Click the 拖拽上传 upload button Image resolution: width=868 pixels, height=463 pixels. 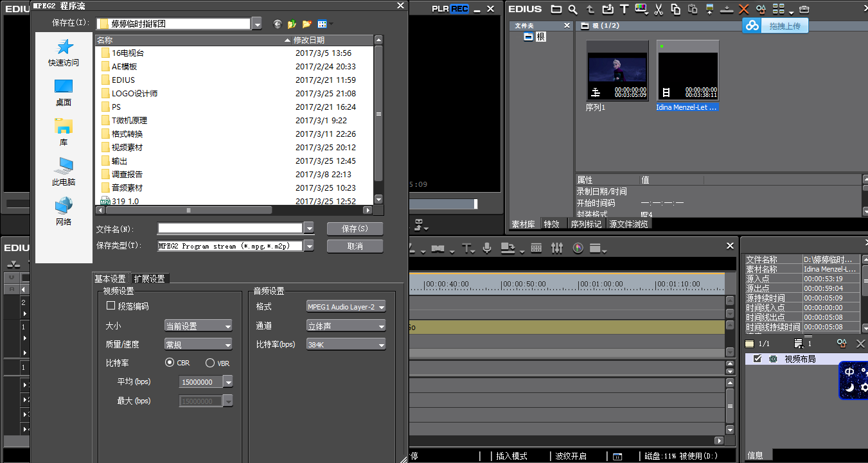tap(783, 26)
